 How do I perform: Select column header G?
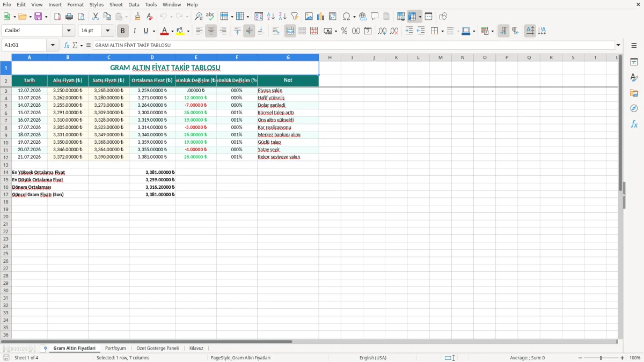288,57
